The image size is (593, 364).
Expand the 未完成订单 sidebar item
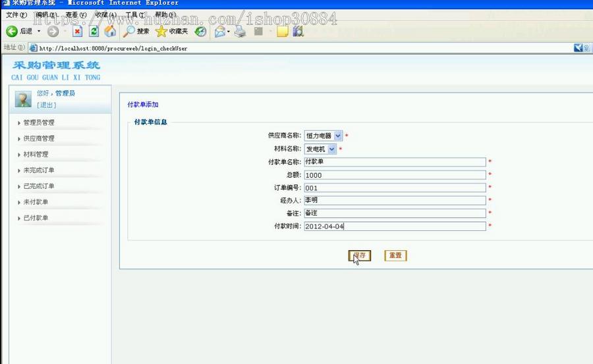tap(39, 170)
